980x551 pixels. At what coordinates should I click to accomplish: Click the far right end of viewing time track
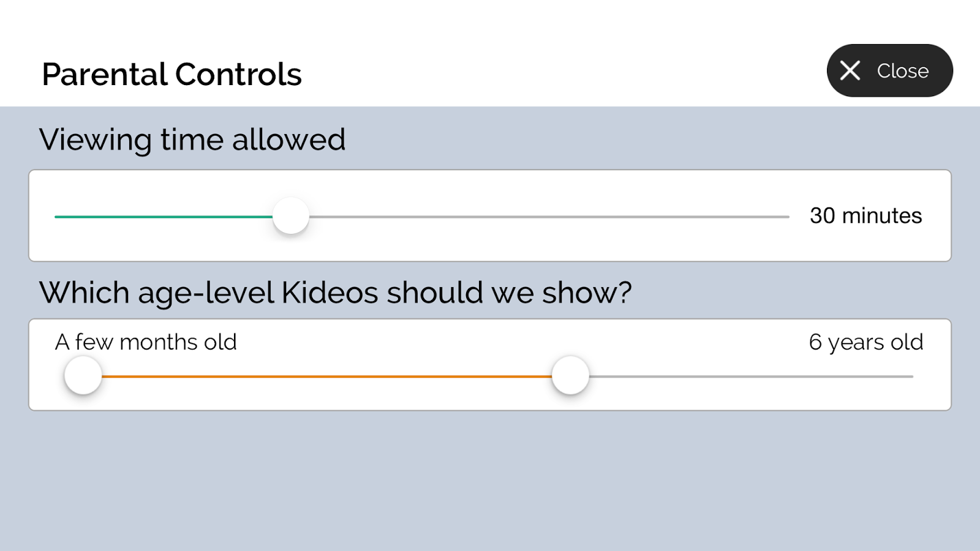[788, 217]
